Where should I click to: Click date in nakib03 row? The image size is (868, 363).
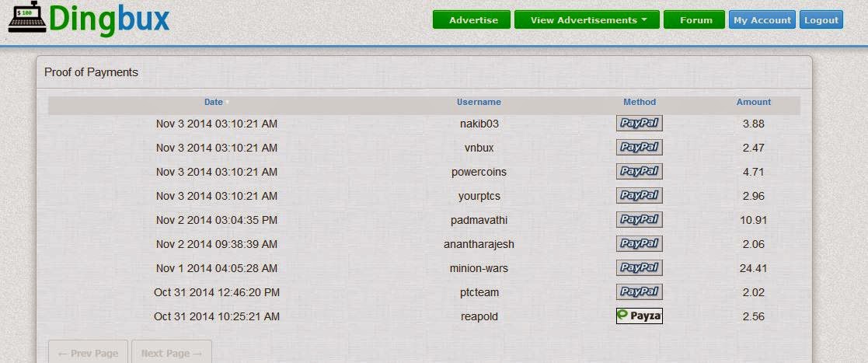pyautogui.click(x=217, y=124)
